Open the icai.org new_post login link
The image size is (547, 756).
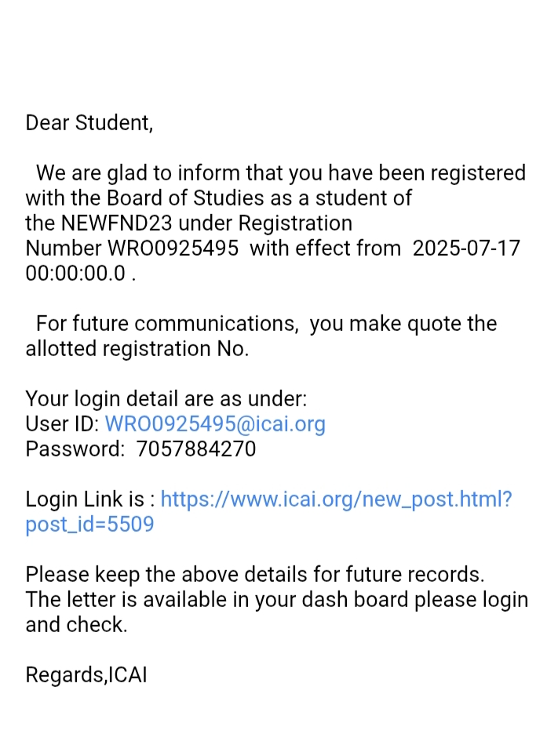(336, 500)
